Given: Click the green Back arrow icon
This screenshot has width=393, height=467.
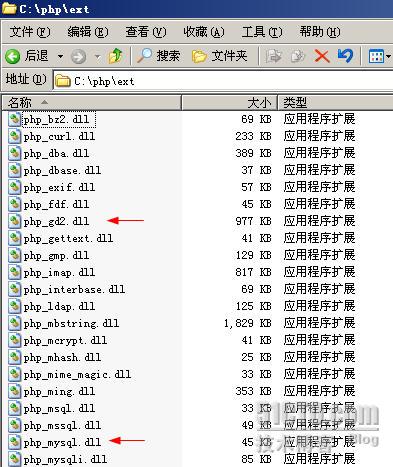Looking at the screenshot, I should coord(13,56).
